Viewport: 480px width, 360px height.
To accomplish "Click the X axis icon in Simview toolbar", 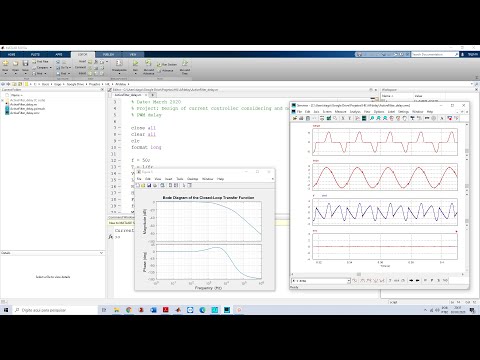I will [343, 118].
